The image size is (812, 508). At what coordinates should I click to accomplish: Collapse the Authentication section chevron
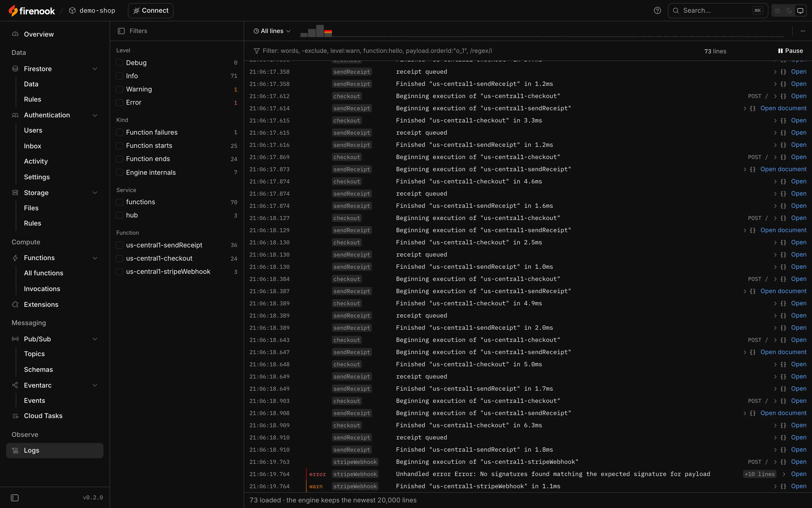(x=95, y=115)
